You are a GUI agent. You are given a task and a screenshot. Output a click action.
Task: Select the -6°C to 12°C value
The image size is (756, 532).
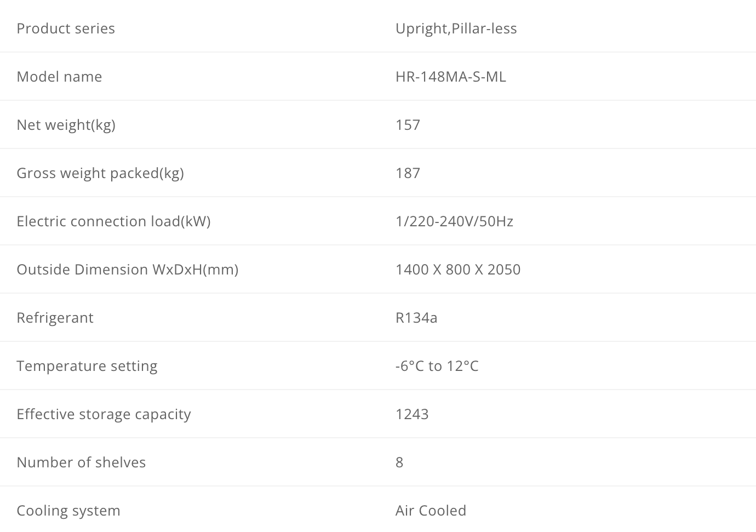tap(437, 366)
